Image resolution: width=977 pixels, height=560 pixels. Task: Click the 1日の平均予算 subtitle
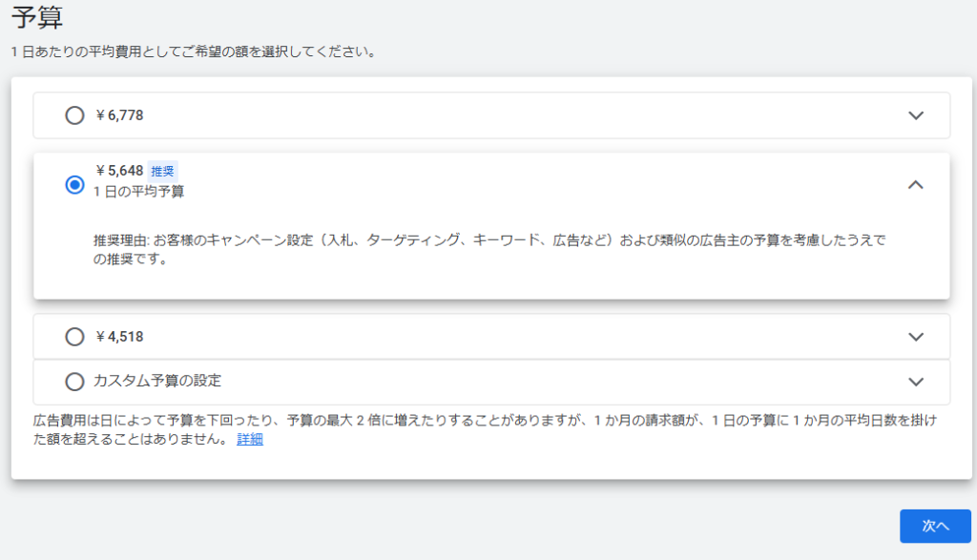coord(139,192)
